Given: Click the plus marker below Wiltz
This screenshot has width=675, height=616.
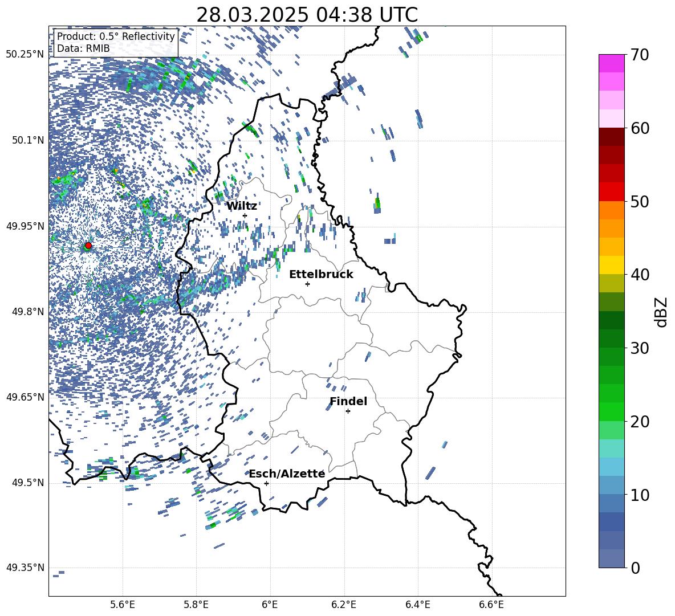Looking at the screenshot, I should click(x=245, y=215).
